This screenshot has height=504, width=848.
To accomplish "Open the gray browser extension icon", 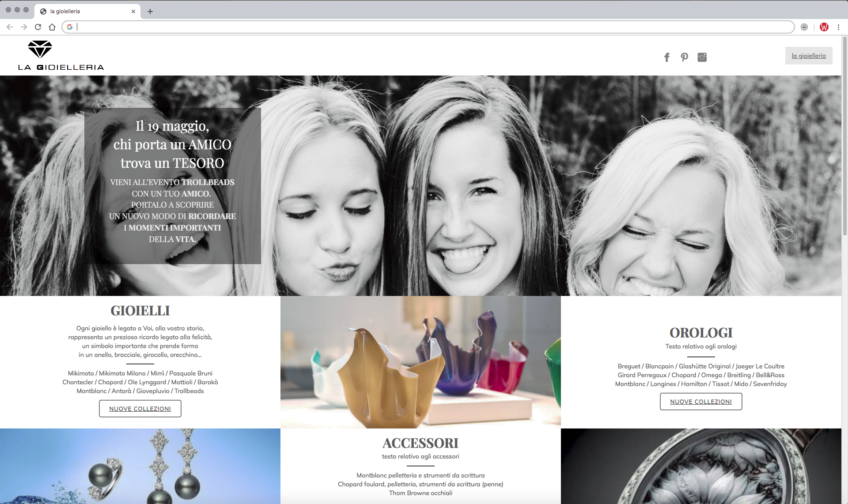I will point(804,27).
